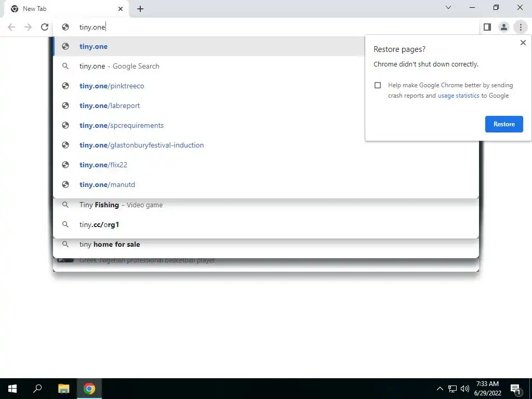Open File Explorer from taskbar
This screenshot has height=399, width=532.
point(63,389)
